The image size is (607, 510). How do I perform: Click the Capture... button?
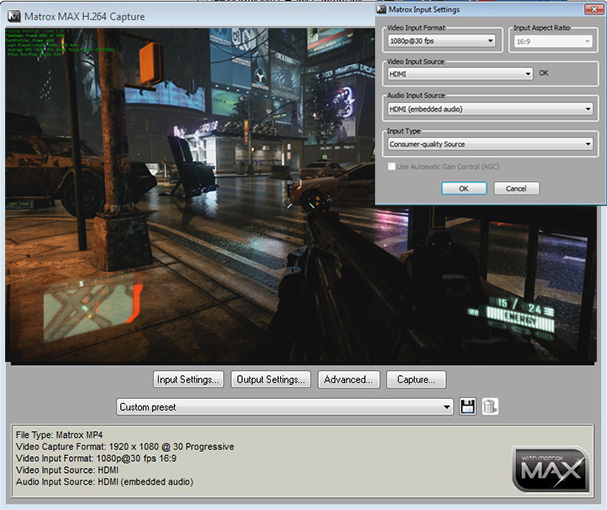point(416,379)
